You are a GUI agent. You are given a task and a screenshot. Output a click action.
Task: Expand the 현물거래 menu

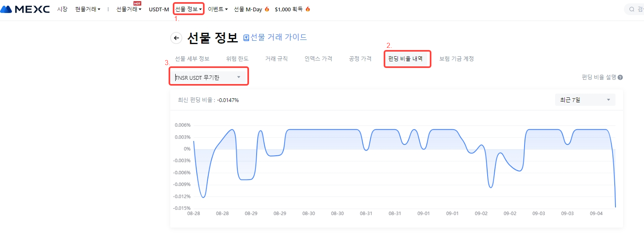pos(88,9)
